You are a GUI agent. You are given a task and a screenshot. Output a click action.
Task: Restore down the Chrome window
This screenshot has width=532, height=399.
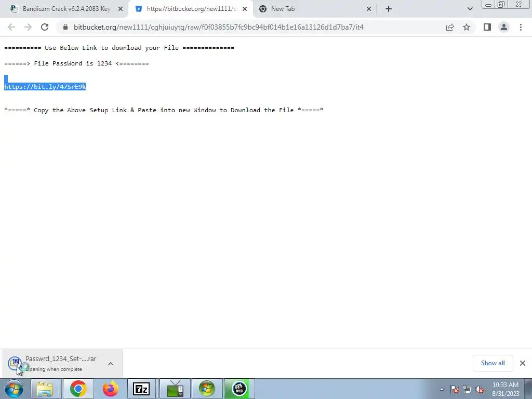tap(501, 5)
